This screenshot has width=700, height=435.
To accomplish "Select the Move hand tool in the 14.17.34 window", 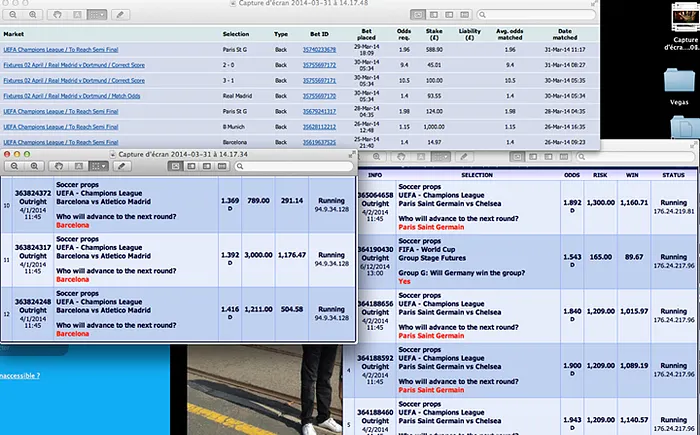I will (x=59, y=166).
